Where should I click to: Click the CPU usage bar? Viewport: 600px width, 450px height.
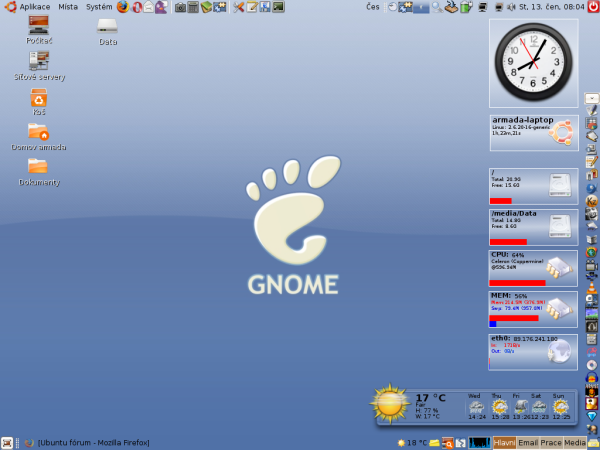point(517,283)
